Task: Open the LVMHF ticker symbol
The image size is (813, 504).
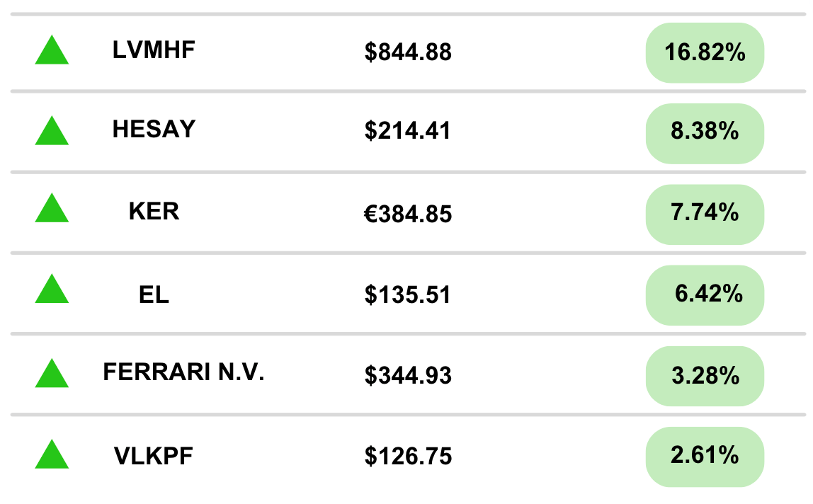Action: click(x=154, y=50)
